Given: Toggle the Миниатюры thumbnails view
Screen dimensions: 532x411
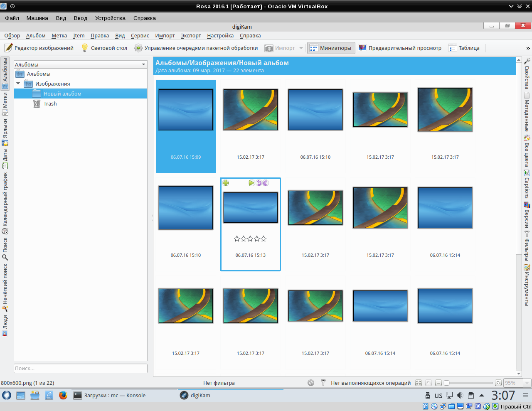Looking at the screenshot, I should pos(331,48).
